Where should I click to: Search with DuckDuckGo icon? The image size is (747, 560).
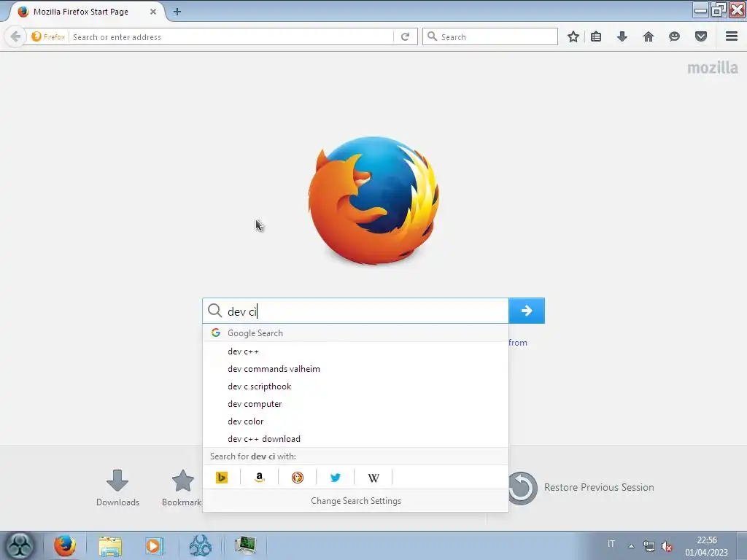[298, 477]
